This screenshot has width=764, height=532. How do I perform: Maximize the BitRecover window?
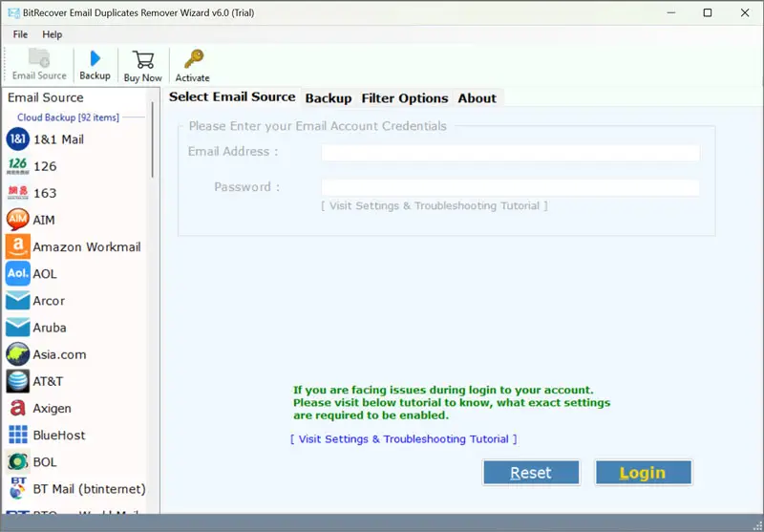point(708,12)
